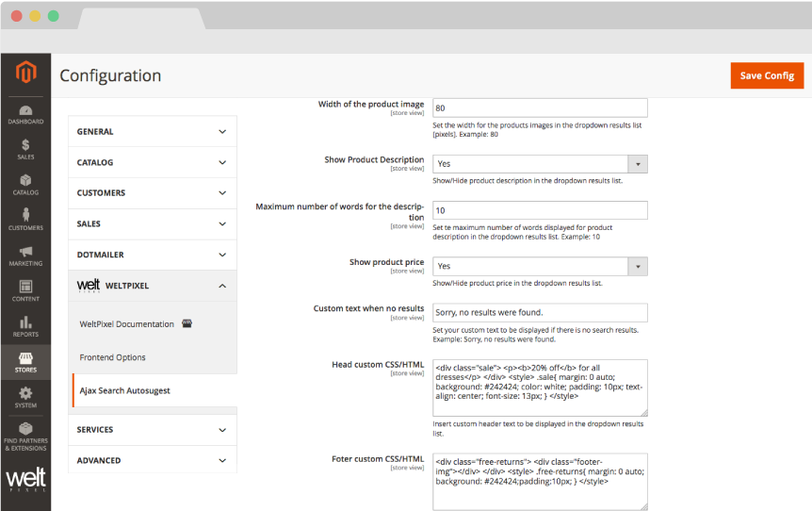Open the Show Product Description dropdown
The image size is (812, 511).
click(x=540, y=164)
